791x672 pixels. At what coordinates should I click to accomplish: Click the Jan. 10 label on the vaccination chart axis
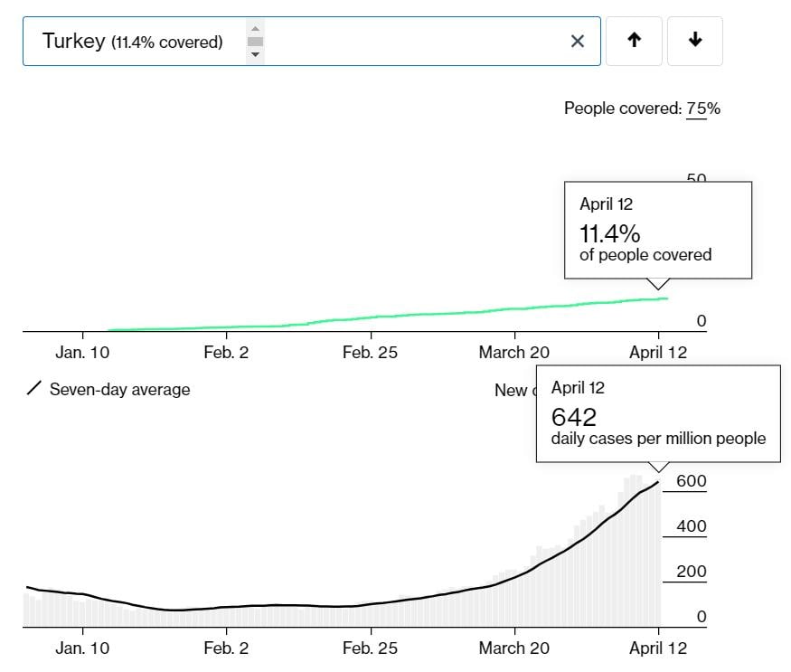(82, 353)
